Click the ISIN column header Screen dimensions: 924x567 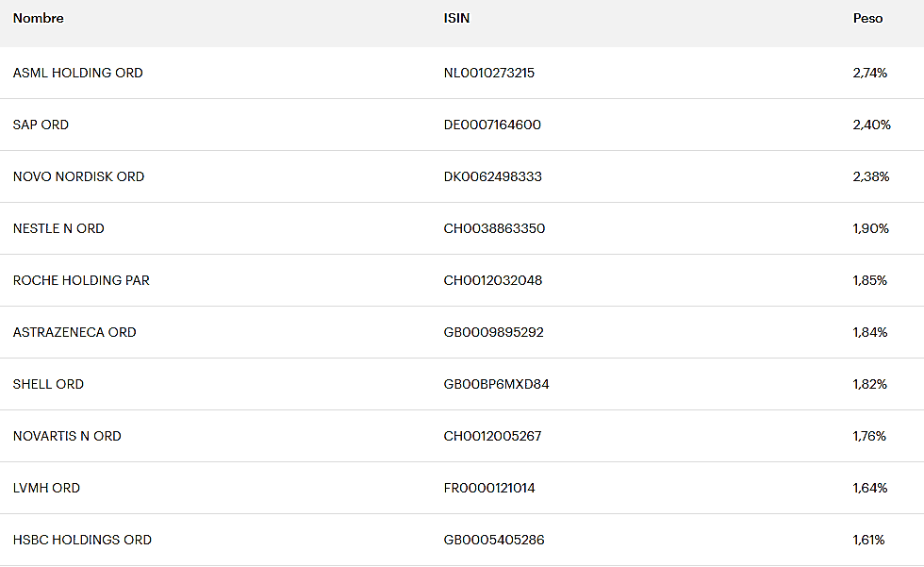point(456,18)
